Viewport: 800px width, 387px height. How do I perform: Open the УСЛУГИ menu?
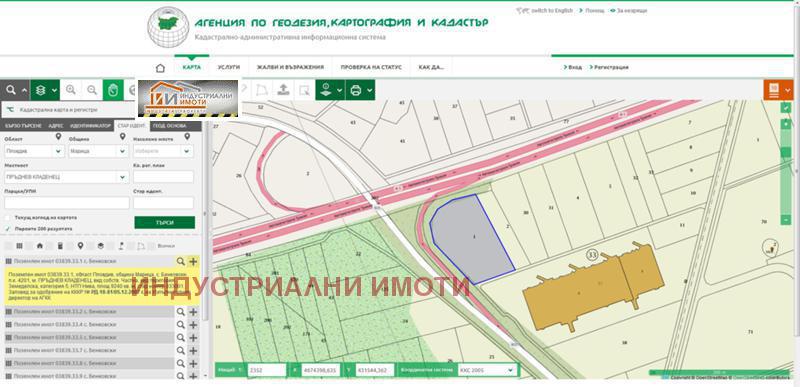(229, 67)
